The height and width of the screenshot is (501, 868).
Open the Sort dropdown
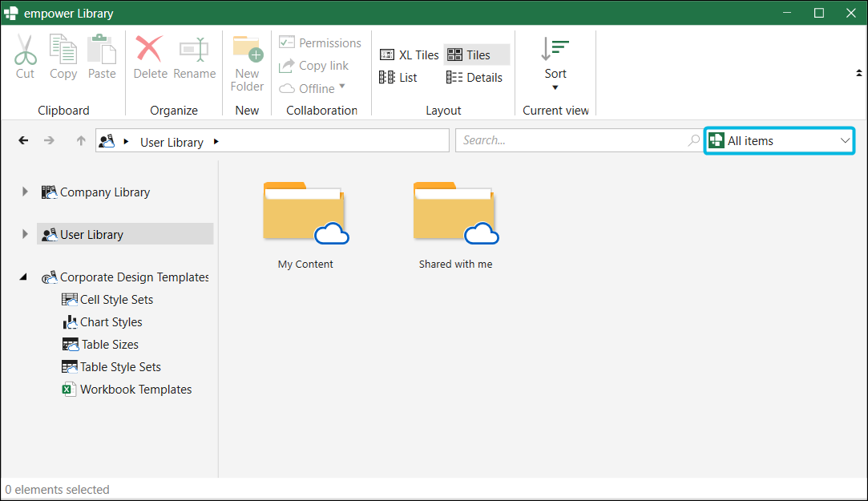[x=555, y=63]
